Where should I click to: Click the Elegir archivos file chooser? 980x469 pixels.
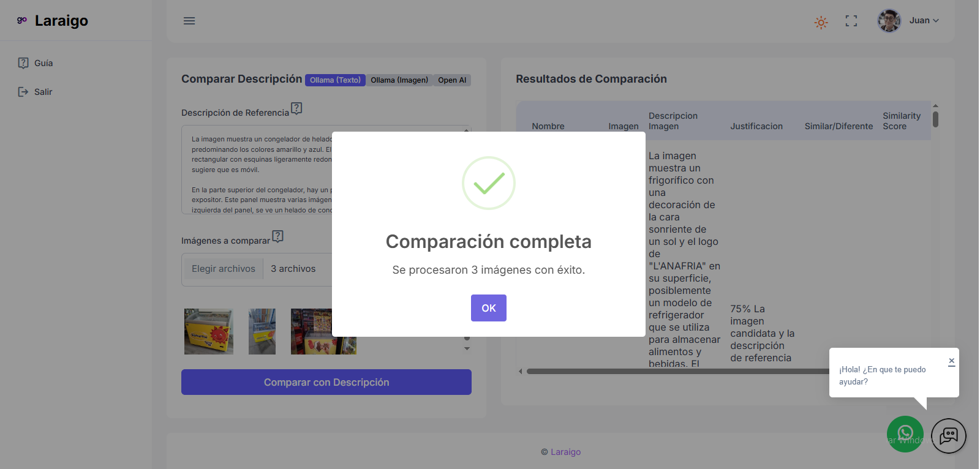(224, 269)
